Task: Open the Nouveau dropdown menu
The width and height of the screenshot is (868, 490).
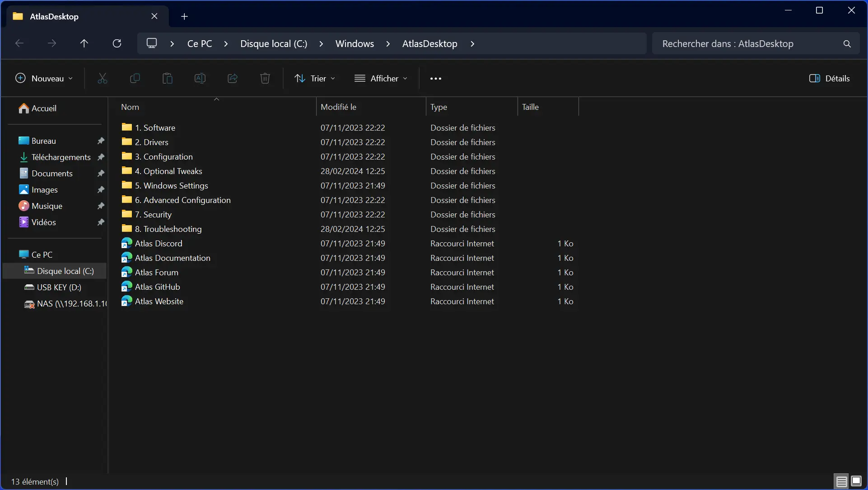Action: (44, 79)
